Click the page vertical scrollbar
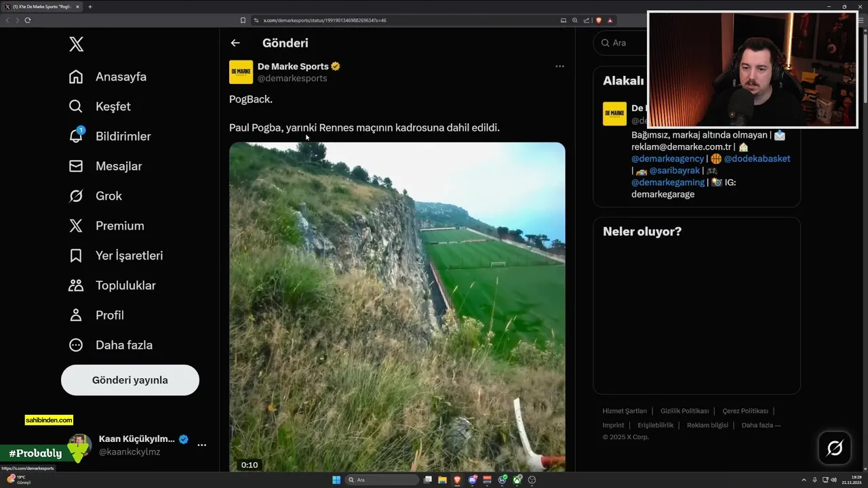The width and height of the screenshot is (868, 488). pos(865,68)
